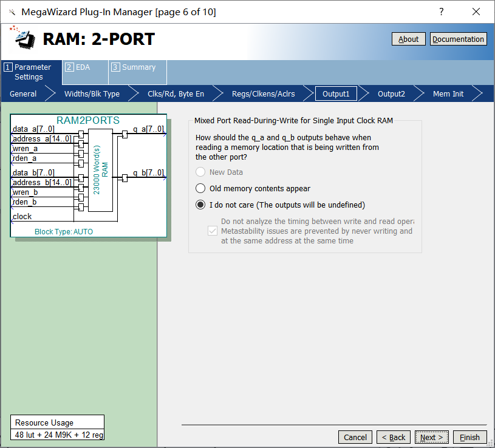
Task: Open the help question mark icon
Action: coord(441,12)
